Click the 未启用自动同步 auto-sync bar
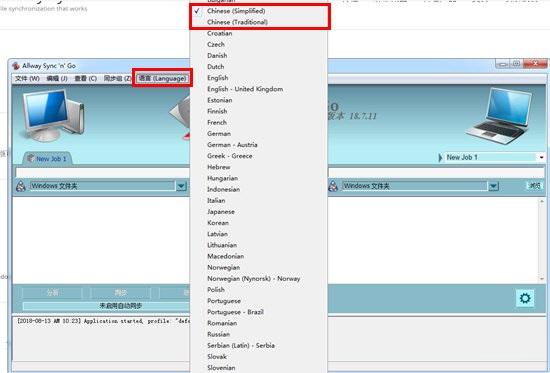Image resolution: width=550 pixels, height=373 pixels. tap(106, 306)
